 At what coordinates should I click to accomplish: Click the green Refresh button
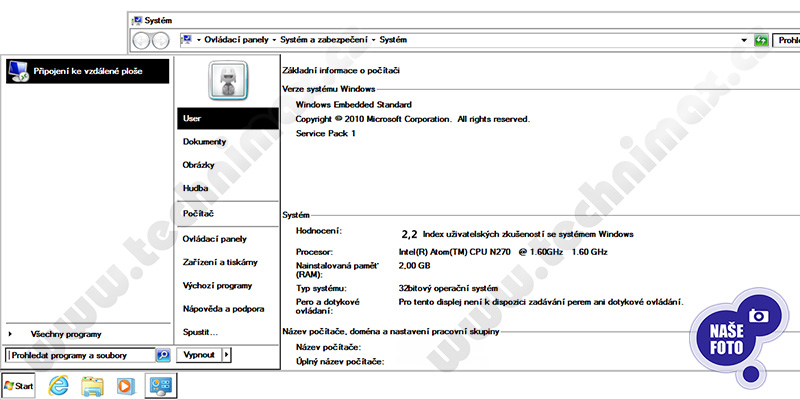(761, 40)
